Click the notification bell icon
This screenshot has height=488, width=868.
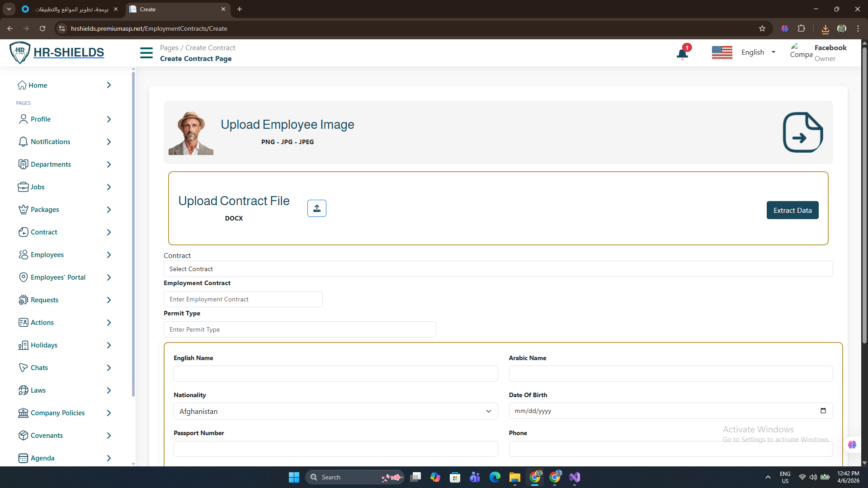tap(682, 54)
